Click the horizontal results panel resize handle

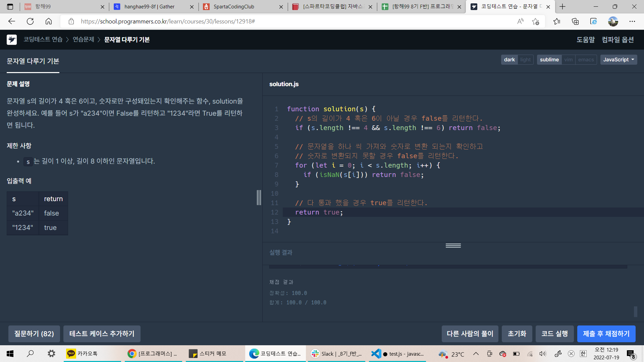(x=453, y=246)
